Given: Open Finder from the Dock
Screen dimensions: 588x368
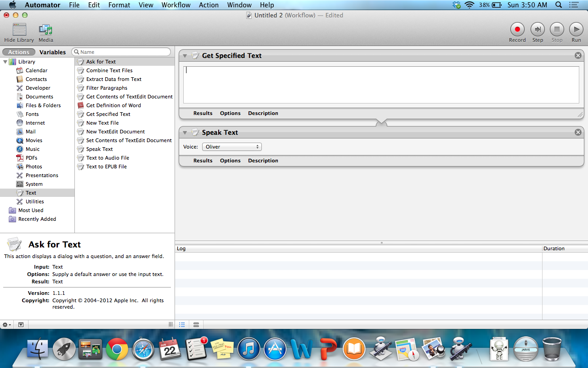Looking at the screenshot, I should coord(38,350).
